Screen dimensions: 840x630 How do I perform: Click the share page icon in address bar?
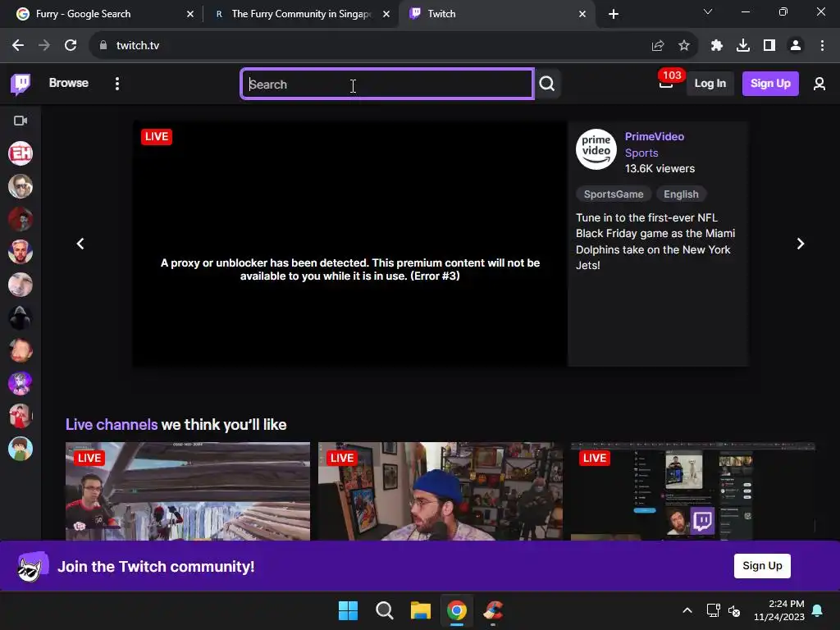658,46
